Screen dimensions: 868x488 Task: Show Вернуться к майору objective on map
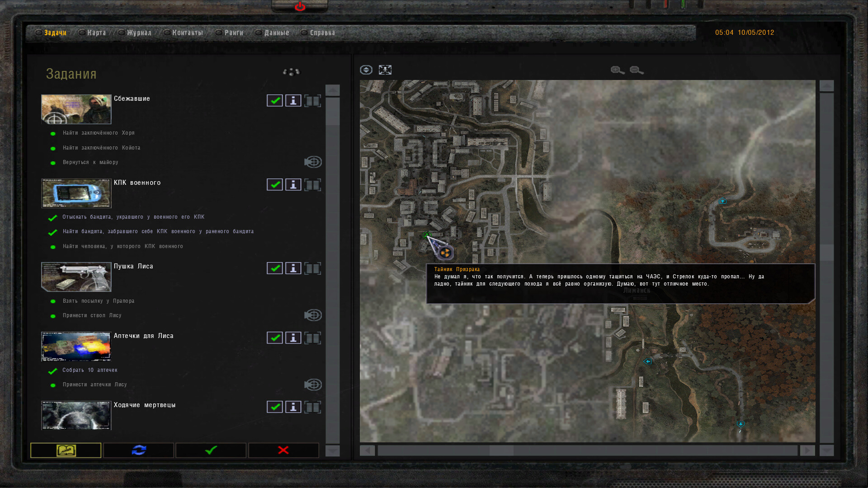pos(313,162)
